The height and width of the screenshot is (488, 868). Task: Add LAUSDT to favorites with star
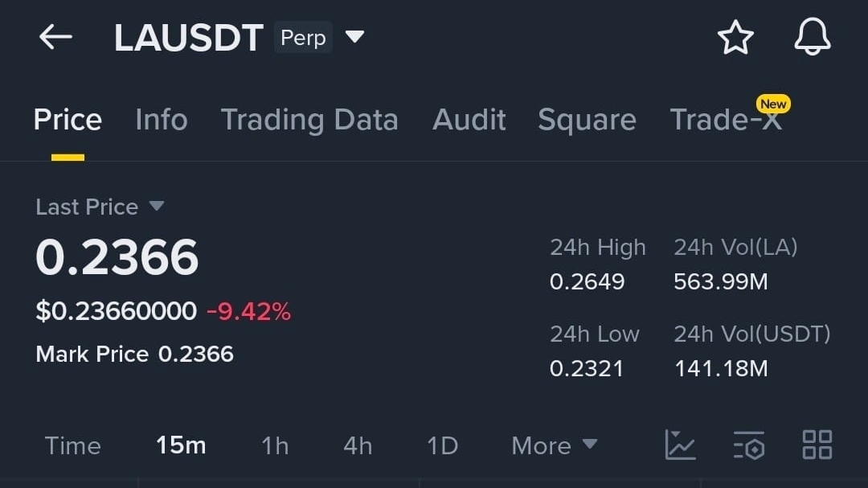tap(735, 38)
